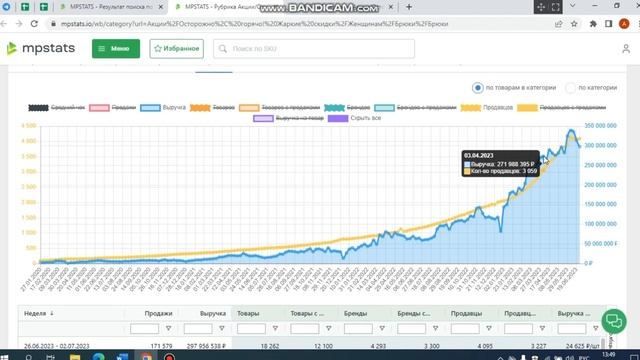Click the taskbar clock showing 13:49
The image size is (640, 360).
click(x=608, y=354)
